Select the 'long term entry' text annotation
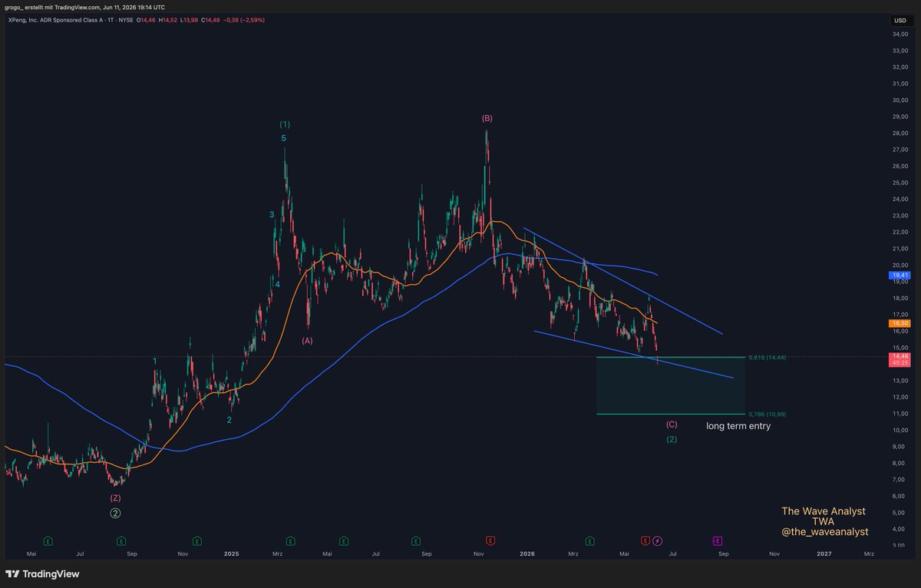The image size is (921, 588). [x=738, y=425]
